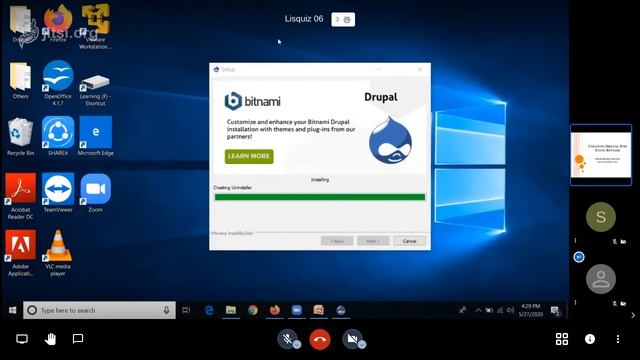Open Edge from the taskbar
Image resolution: width=640 pixels, height=360 pixels.
click(209, 310)
